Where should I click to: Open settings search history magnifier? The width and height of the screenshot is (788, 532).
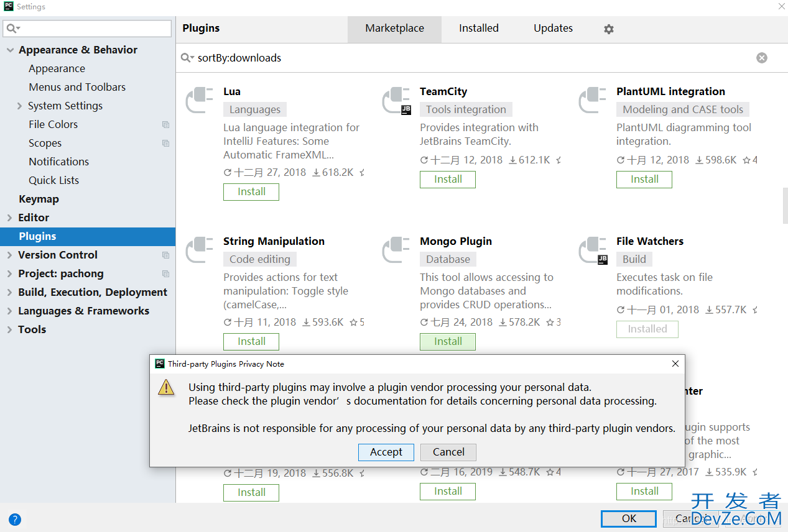pos(13,29)
